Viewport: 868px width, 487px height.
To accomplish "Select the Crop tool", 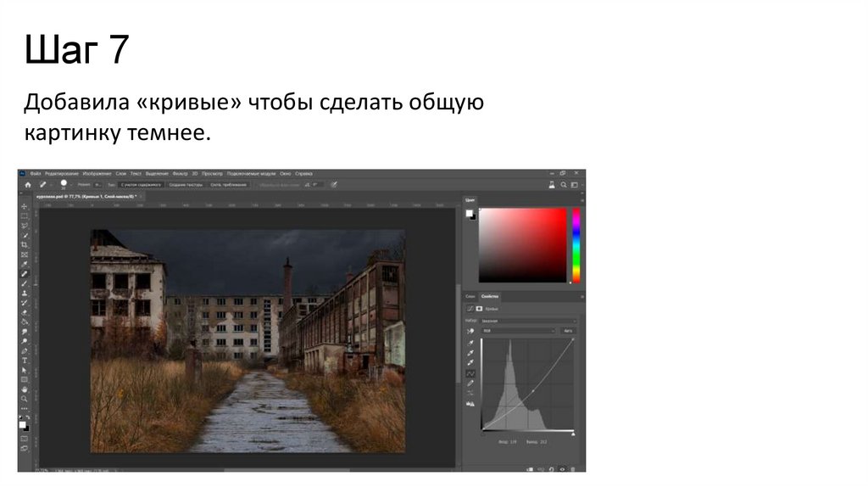I will coord(24,245).
